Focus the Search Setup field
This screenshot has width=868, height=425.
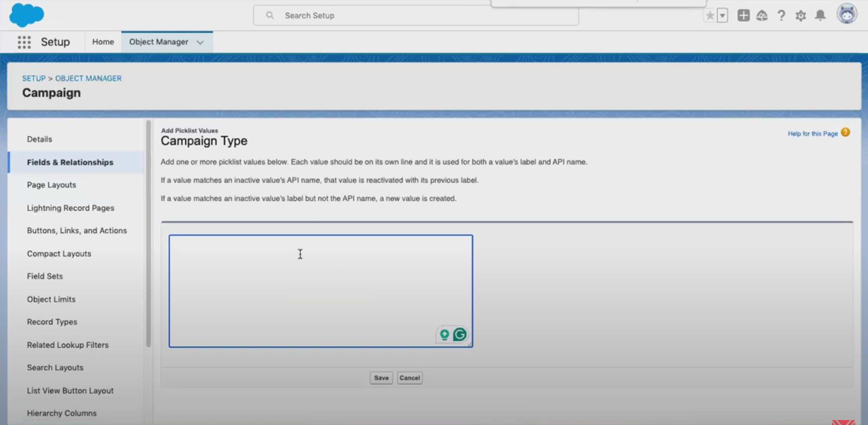pos(416,16)
